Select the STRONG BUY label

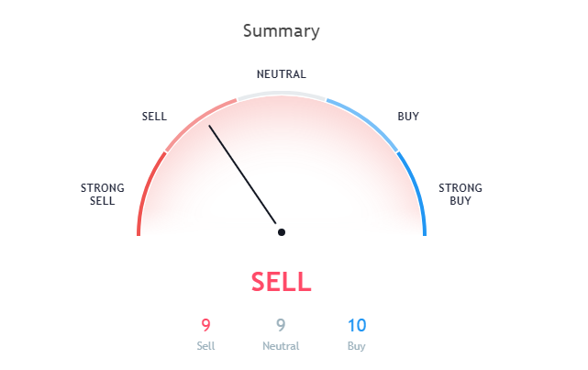pos(460,194)
